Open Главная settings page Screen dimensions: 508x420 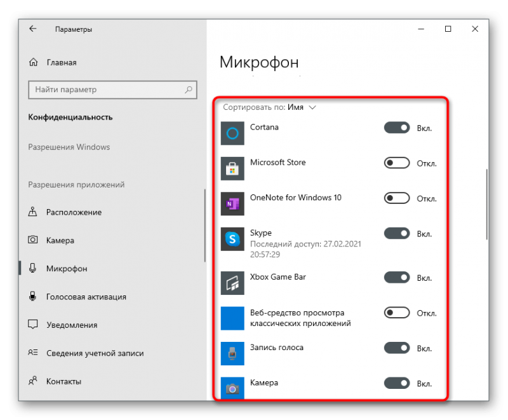pyautogui.click(x=62, y=62)
